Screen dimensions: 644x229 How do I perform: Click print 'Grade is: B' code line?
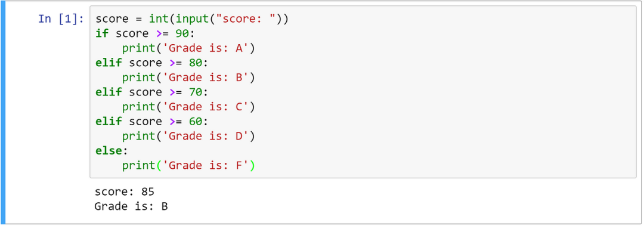[x=188, y=78]
